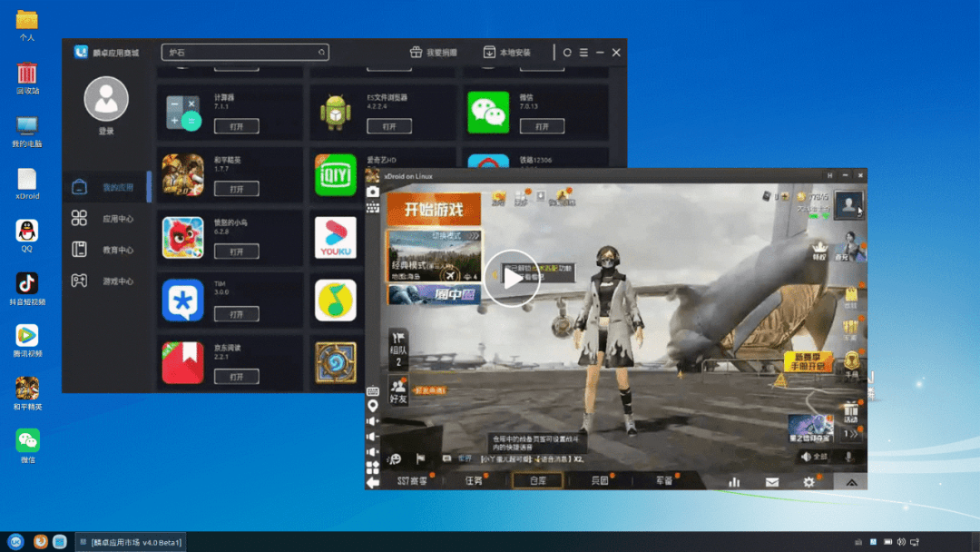Click the UK start menu button on taskbar

tap(15, 542)
